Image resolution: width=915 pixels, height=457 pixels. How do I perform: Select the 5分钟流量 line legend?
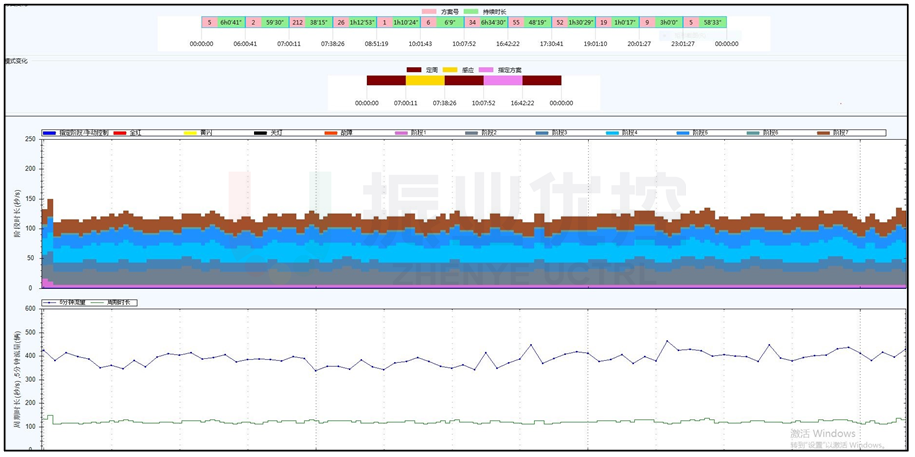(x=66, y=301)
